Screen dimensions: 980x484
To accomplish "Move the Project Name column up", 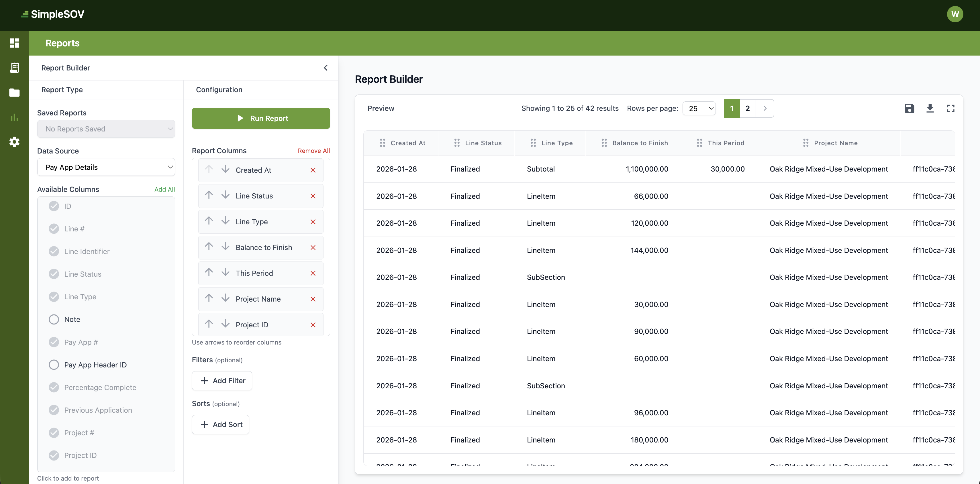I will tap(209, 298).
